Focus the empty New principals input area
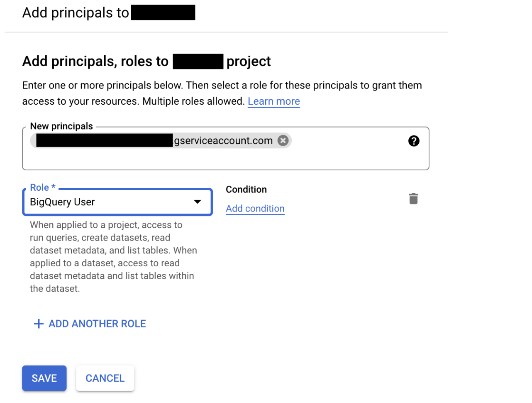The height and width of the screenshot is (403, 532). (224, 159)
